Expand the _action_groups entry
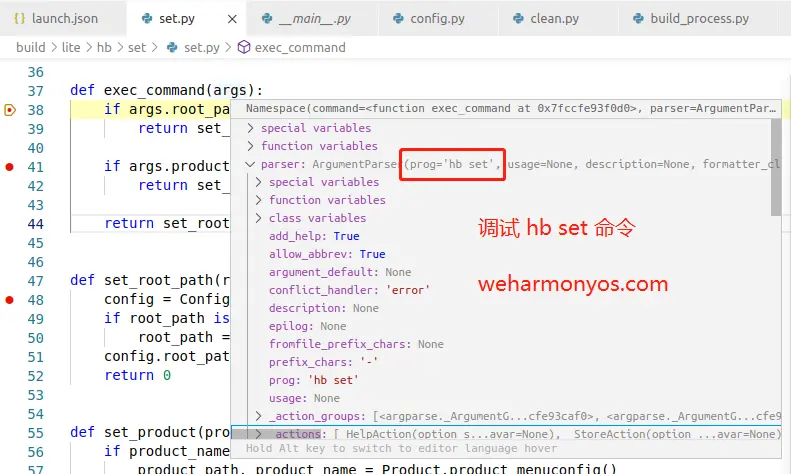Screen dimensions: 791x474 click(258, 417)
